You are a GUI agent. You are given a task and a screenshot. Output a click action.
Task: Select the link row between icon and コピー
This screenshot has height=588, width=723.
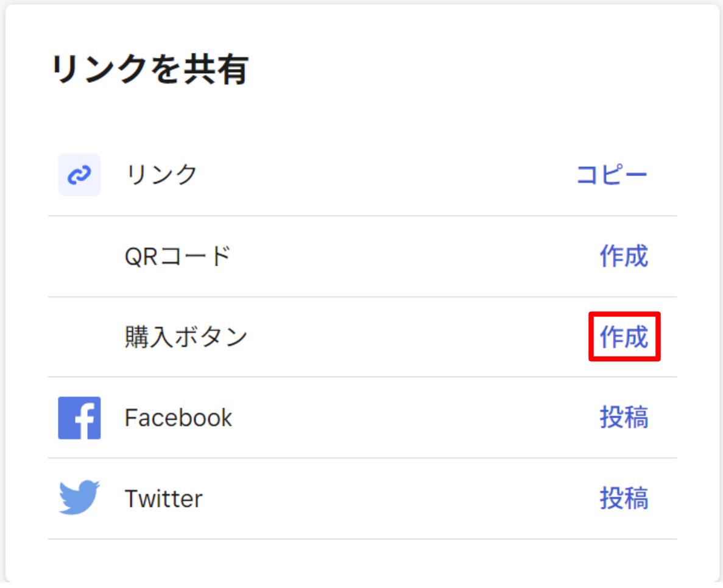pos(384,175)
